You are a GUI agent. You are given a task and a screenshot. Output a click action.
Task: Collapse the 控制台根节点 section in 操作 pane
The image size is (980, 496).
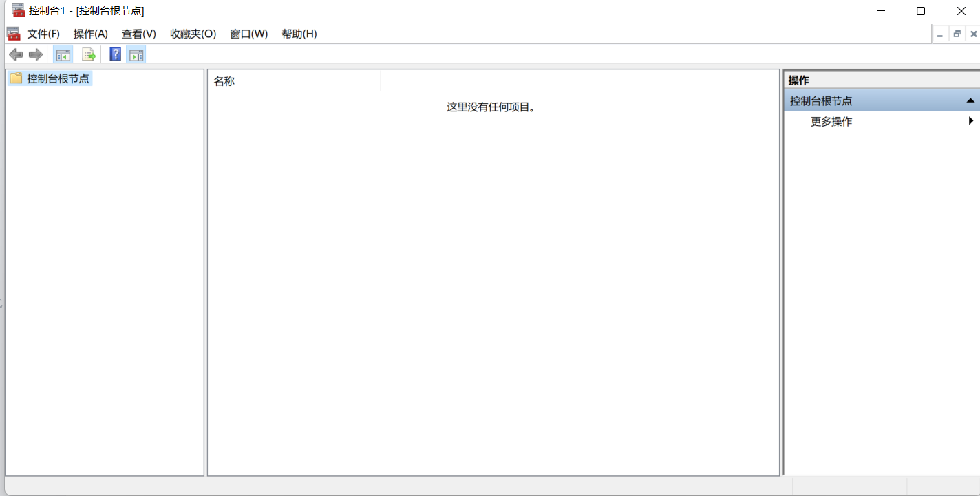click(x=970, y=100)
